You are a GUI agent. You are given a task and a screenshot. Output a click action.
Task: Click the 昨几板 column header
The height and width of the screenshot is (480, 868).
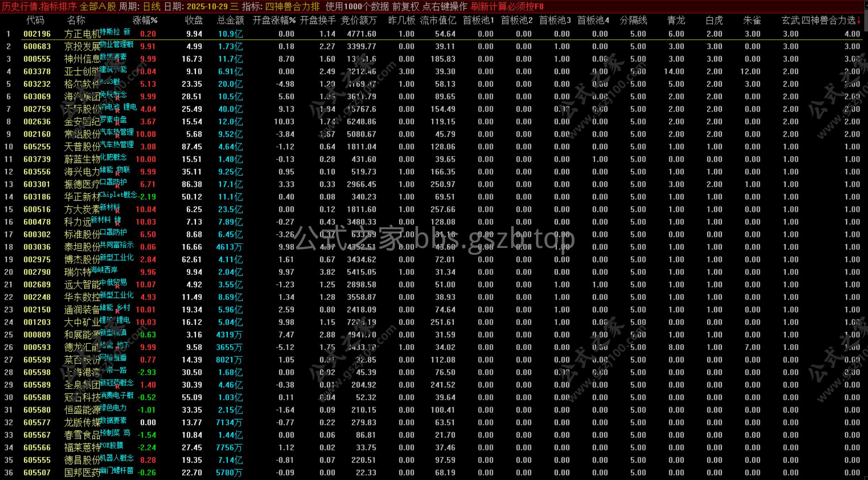click(402, 20)
